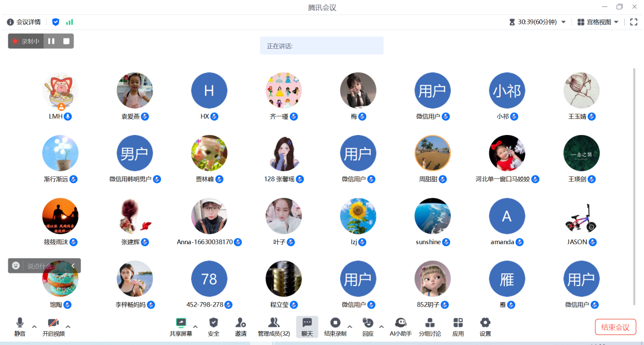Click the name label 王瑛剑
The image size is (644, 345).
(577, 179)
